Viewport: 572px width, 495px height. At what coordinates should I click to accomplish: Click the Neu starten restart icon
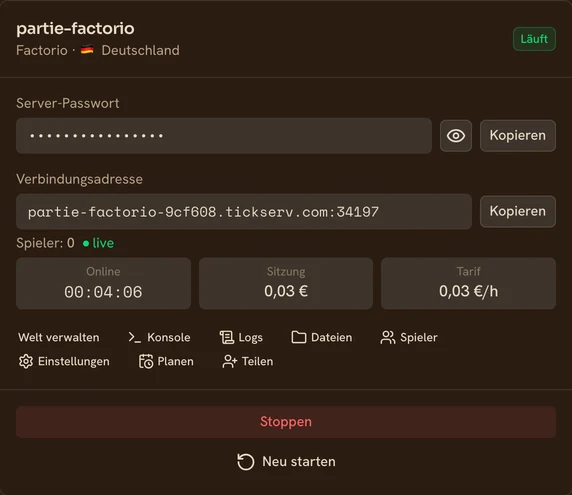click(246, 462)
